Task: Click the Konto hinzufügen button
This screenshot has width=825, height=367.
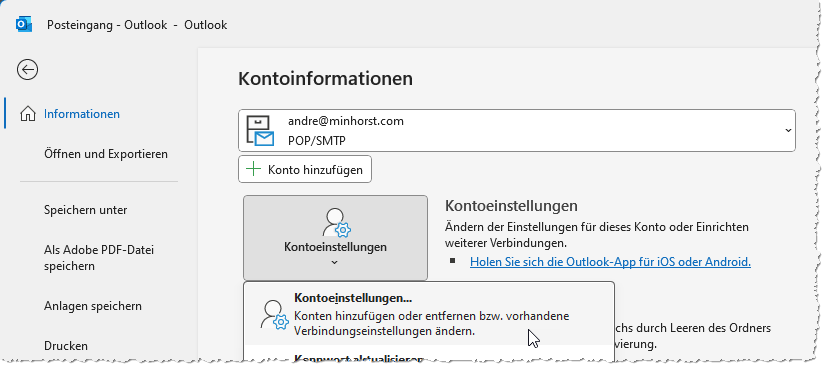Action: [305, 169]
